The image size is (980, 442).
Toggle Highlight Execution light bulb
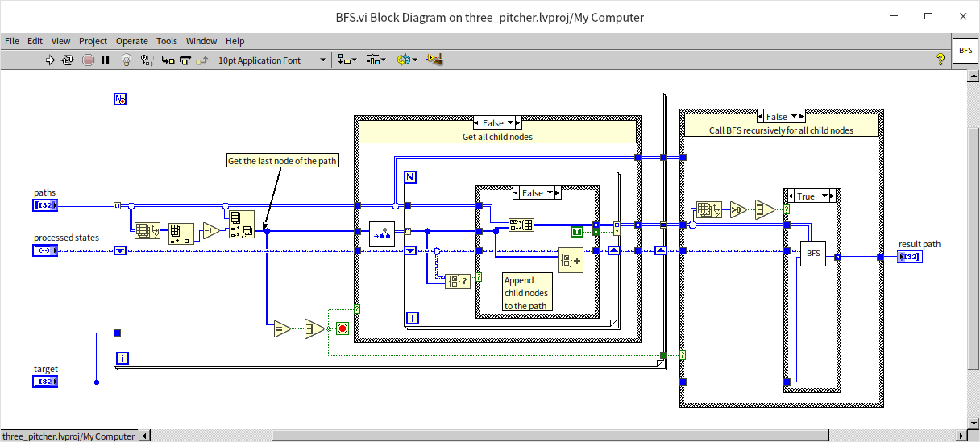point(127,60)
